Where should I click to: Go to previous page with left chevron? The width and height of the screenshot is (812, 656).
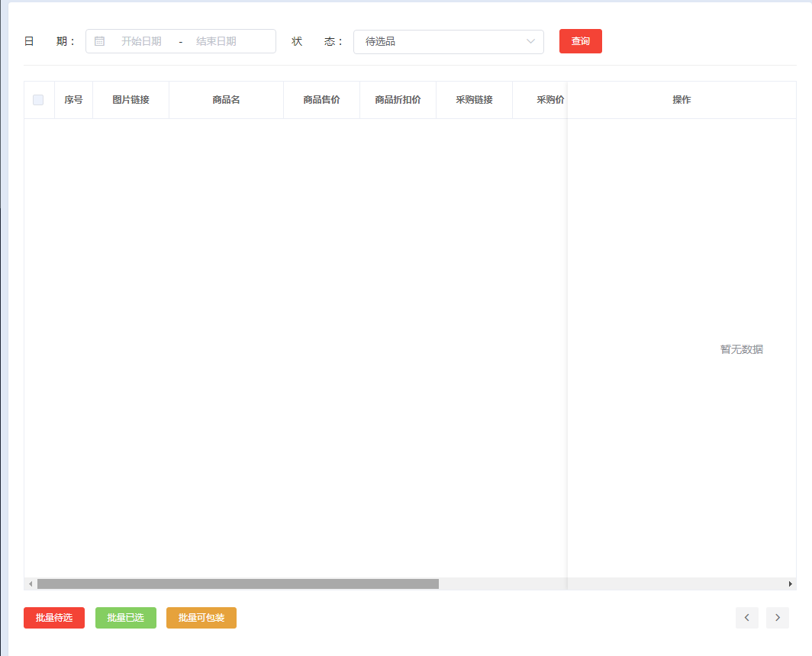(746, 618)
